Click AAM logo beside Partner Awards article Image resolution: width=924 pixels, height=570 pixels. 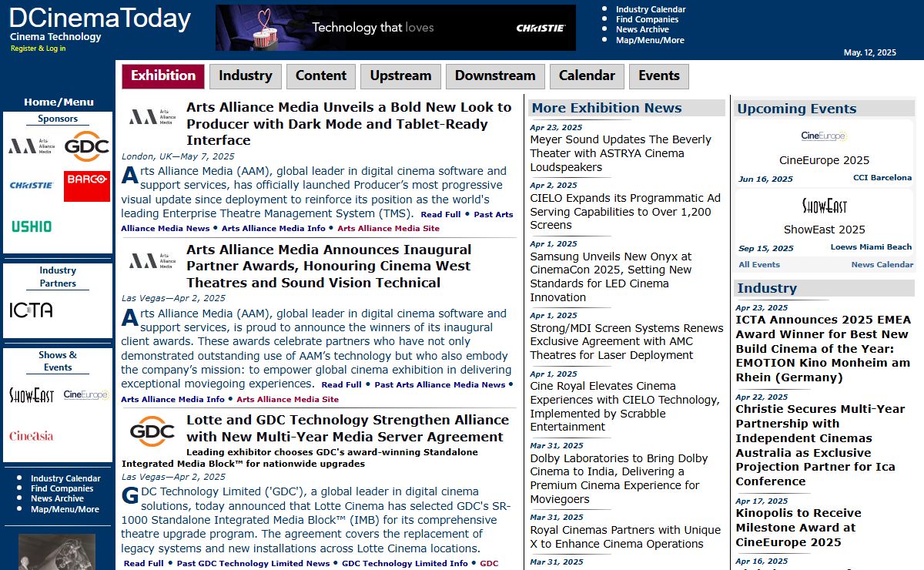click(x=152, y=260)
